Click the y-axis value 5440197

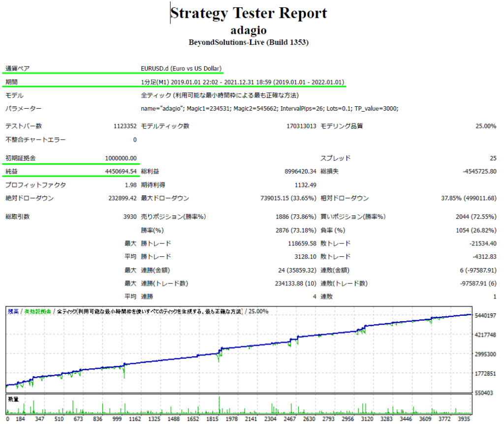[x=485, y=316]
